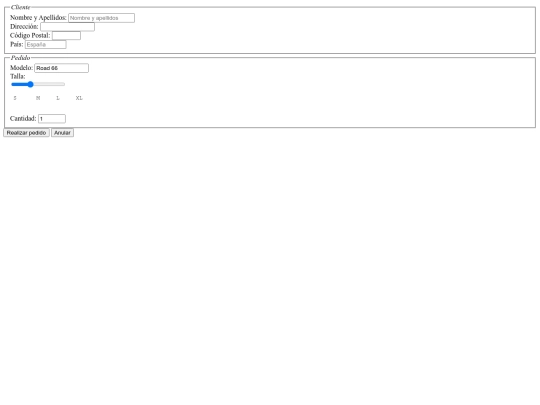Click the S size label
Image resolution: width=540 pixels, height=405 pixels.
(15, 98)
